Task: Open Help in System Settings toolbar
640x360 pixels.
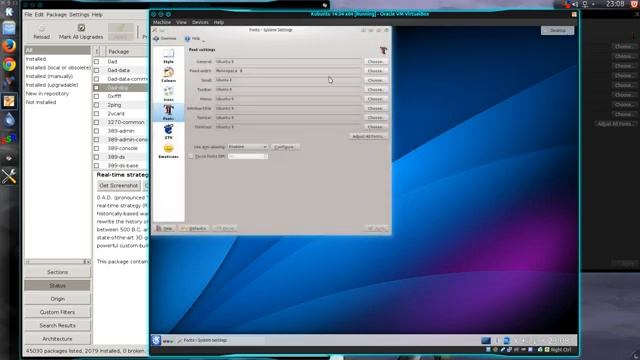Action: tap(192, 38)
